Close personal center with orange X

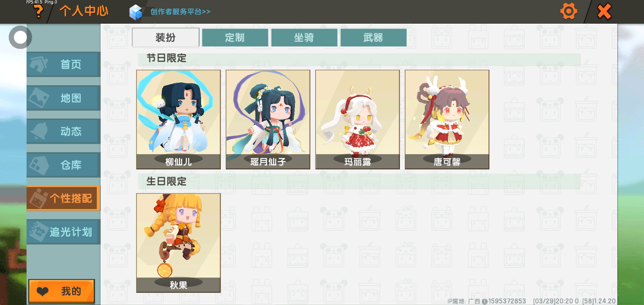coord(604,12)
